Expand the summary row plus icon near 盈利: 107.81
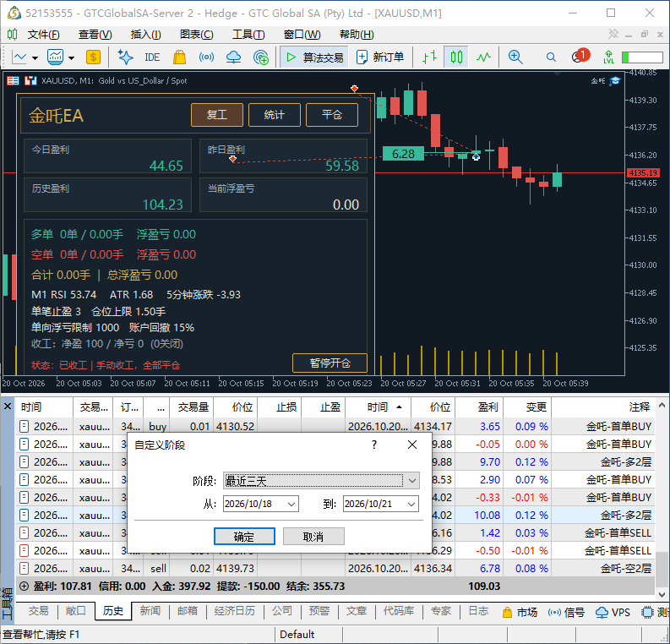 click(24, 587)
